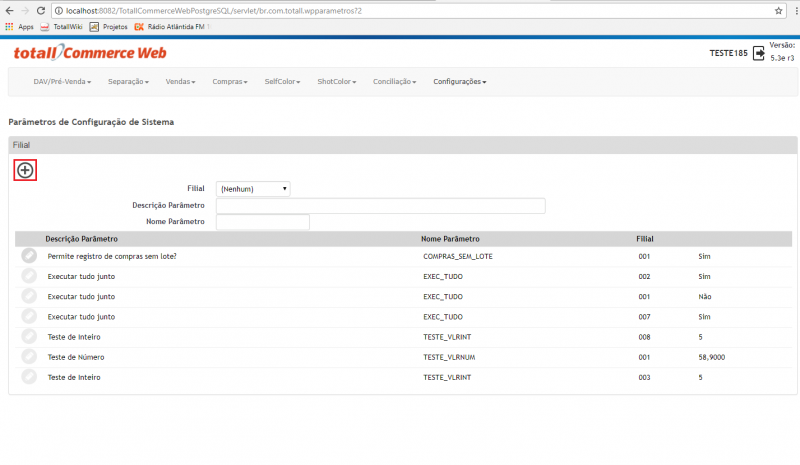Open the Conciliação menu
This screenshot has width=800, height=465.
click(x=394, y=81)
